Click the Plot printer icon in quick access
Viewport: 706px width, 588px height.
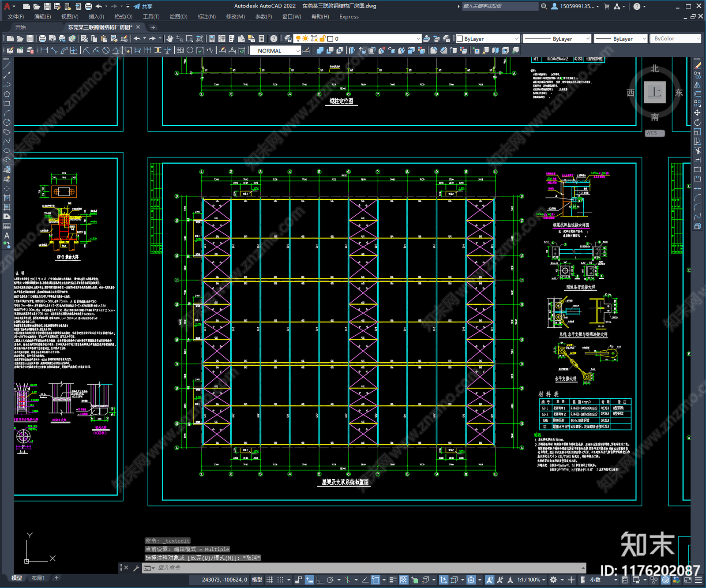88,6
